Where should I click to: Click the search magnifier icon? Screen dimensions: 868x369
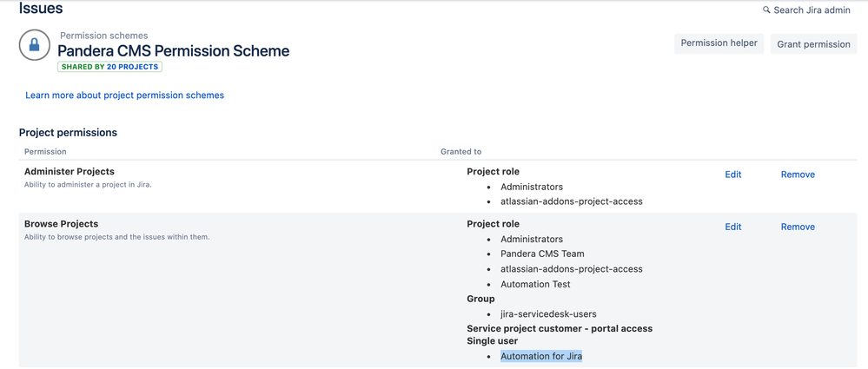(x=766, y=10)
